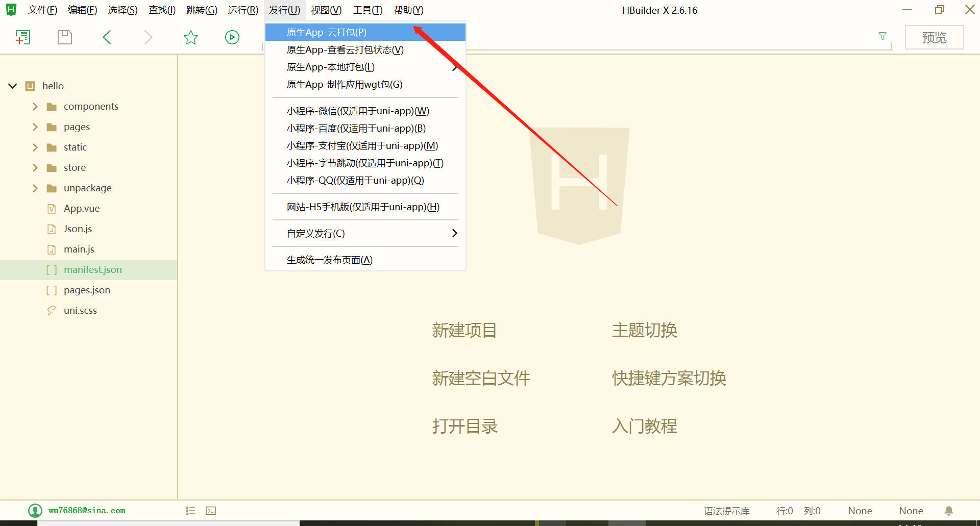Open the 运行(R) menu

[x=243, y=10]
